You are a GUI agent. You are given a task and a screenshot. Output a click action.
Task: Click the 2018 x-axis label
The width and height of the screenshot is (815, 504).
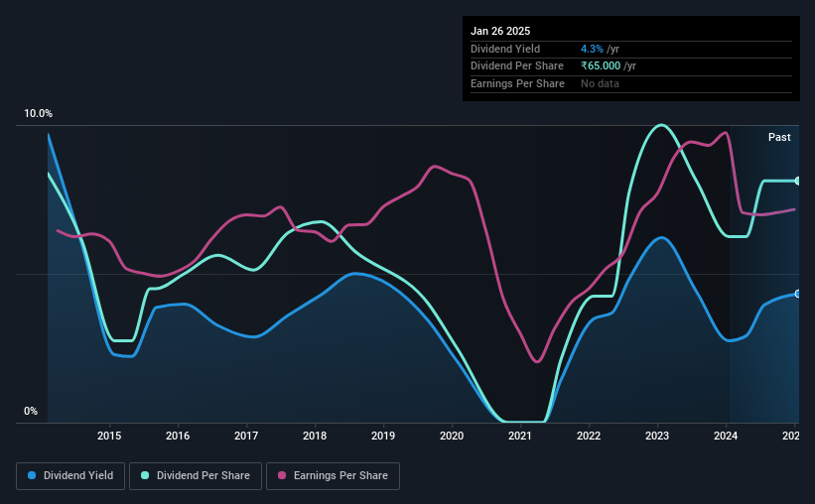point(315,436)
